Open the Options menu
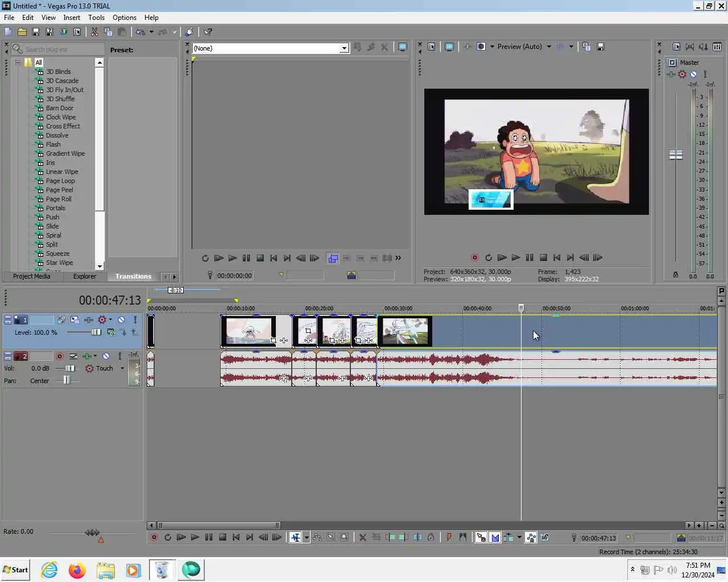 (x=125, y=18)
